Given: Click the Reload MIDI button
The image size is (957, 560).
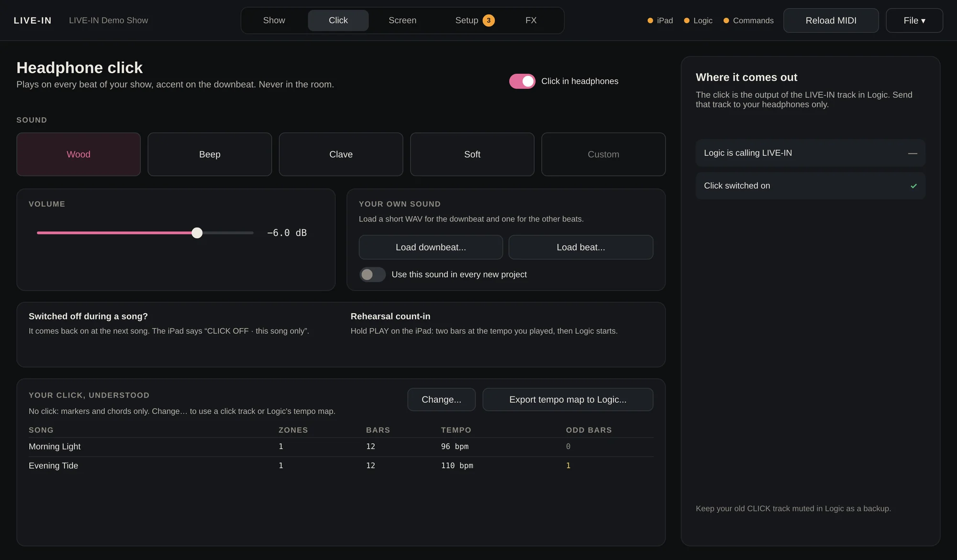Looking at the screenshot, I should coord(831,21).
